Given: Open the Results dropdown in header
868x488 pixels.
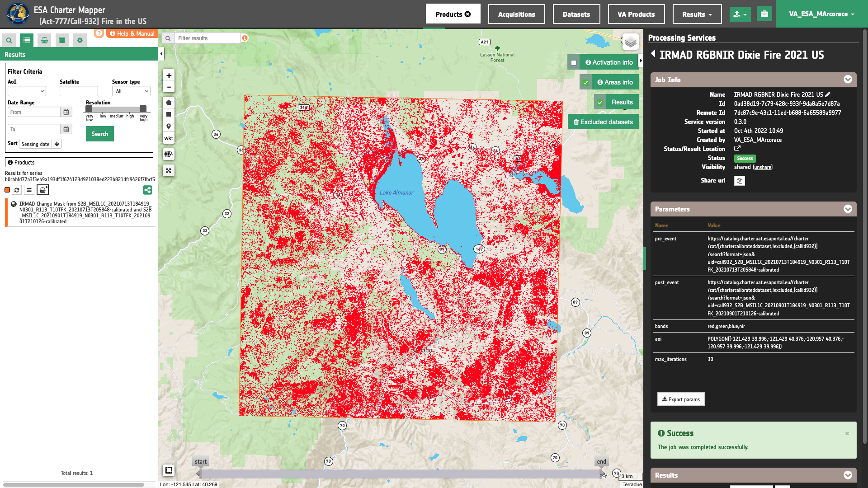Looking at the screenshot, I should [x=697, y=14].
